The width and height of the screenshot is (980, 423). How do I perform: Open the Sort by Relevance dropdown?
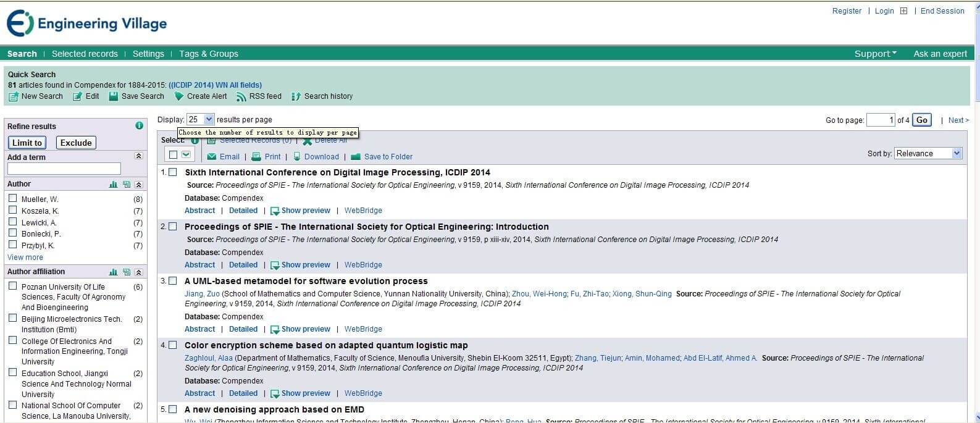(x=928, y=153)
